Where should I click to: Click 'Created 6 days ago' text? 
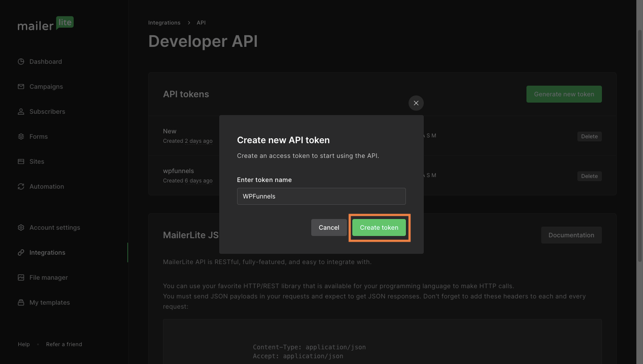pos(188,181)
